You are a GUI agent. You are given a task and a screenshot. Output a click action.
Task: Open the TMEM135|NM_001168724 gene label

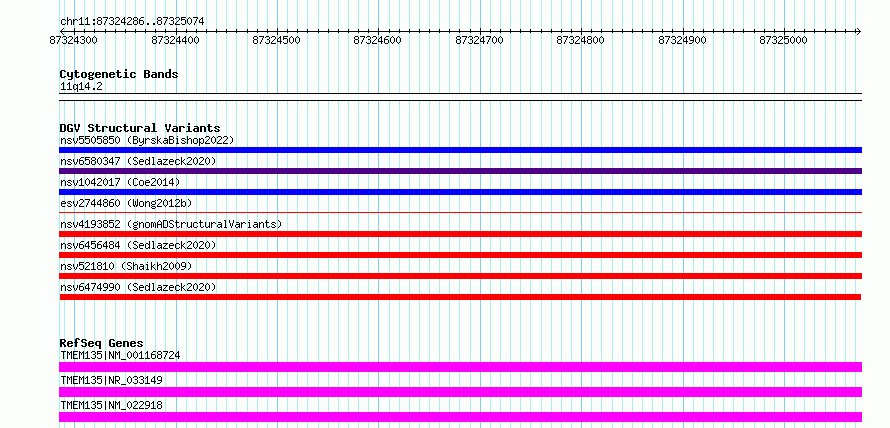click(120, 355)
